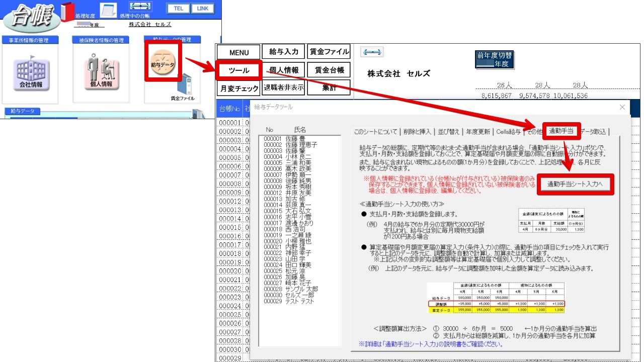
Task: Click the TEL button
Action: click(x=179, y=9)
